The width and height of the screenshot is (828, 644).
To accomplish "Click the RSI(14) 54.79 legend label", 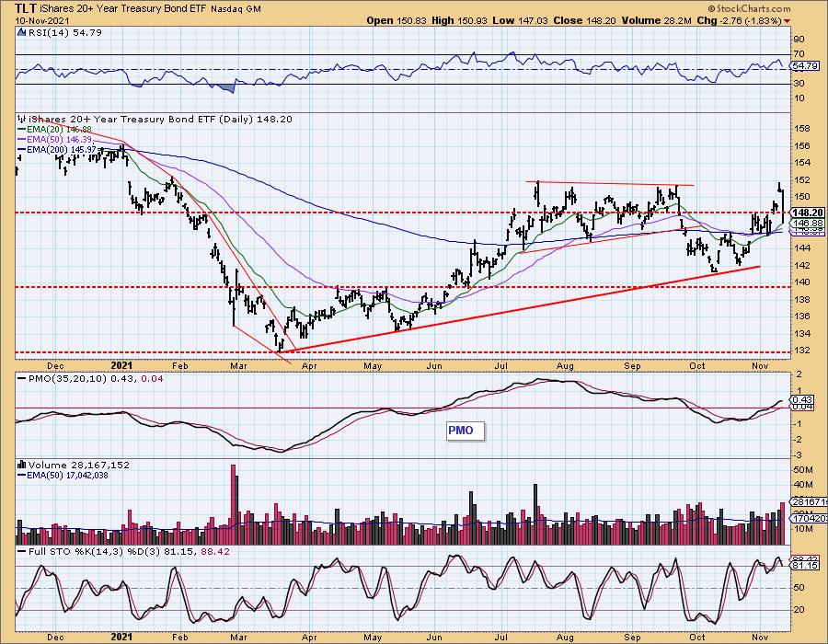I will pos(64,33).
